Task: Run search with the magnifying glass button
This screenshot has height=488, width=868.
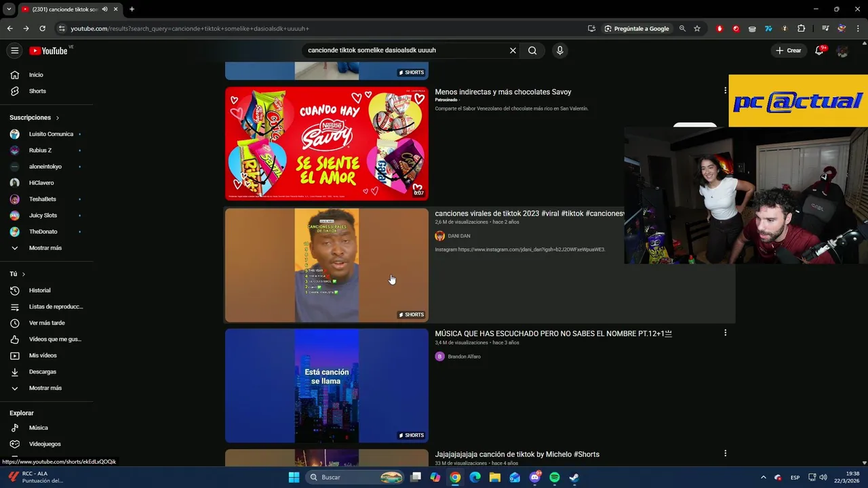Action: pos(532,50)
